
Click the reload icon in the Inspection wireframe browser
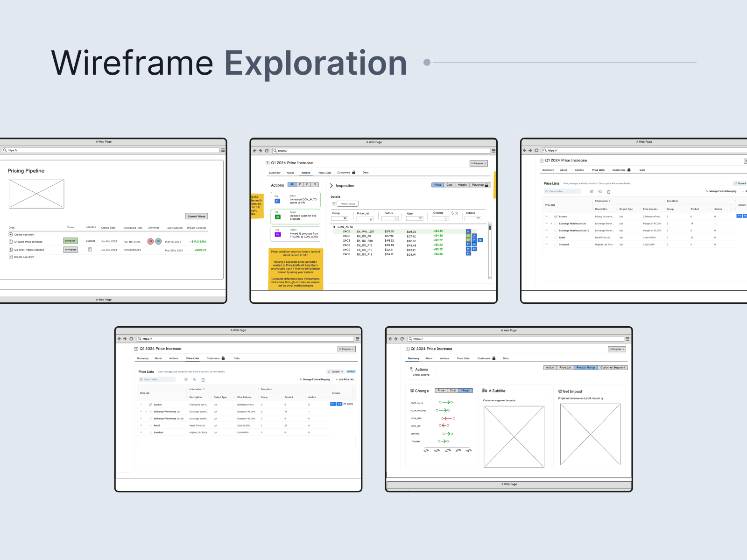[267, 151]
